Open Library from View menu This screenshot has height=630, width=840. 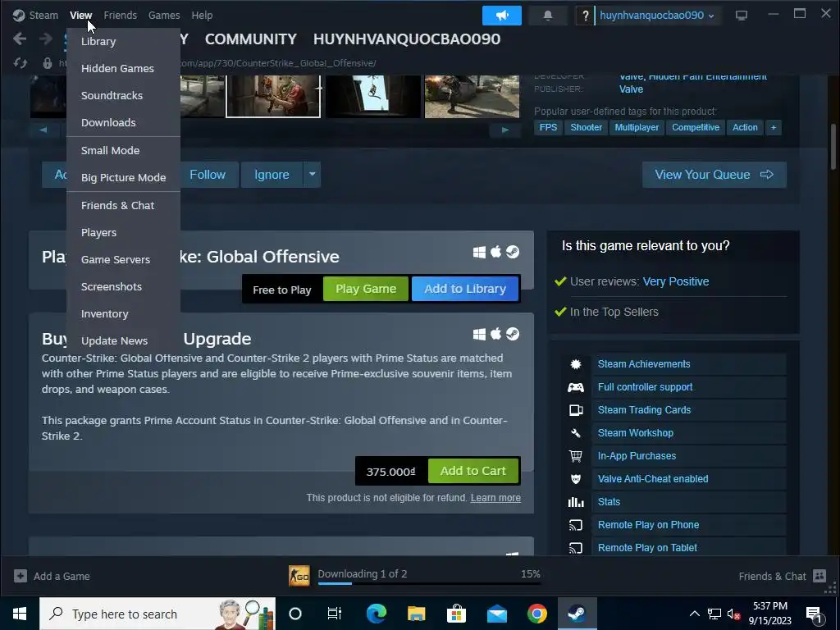[123, 41]
